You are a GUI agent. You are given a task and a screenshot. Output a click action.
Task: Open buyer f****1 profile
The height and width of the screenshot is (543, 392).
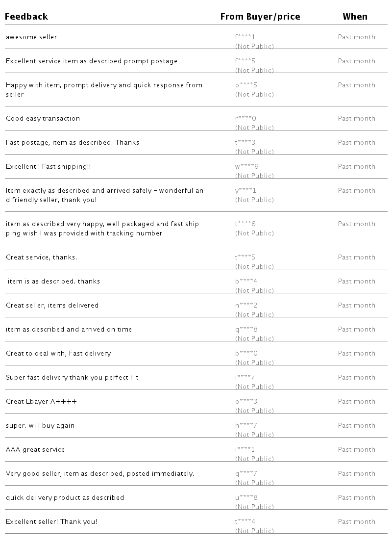point(245,37)
